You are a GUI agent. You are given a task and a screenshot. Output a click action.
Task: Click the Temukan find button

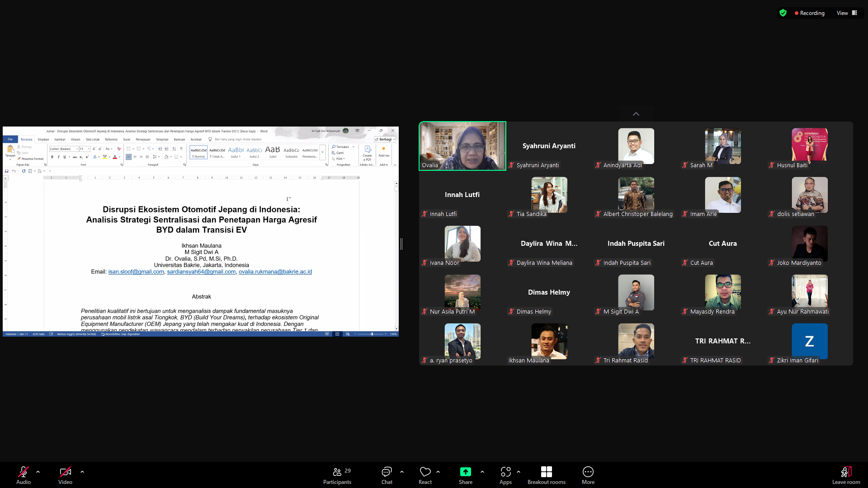[343, 147]
